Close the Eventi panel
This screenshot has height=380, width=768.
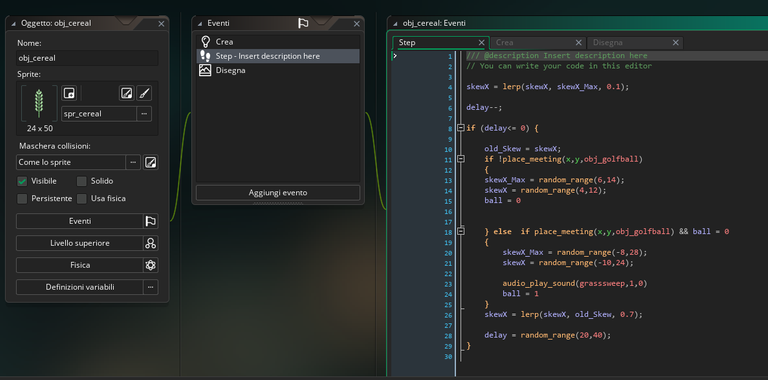pyautogui.click(x=357, y=24)
